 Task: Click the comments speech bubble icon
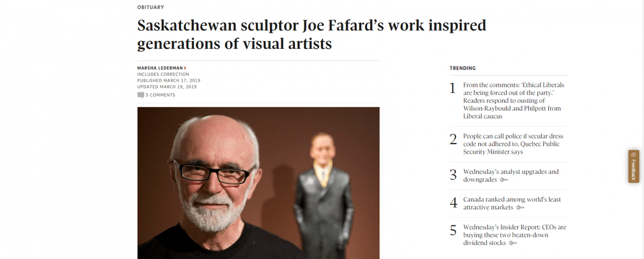point(141,95)
